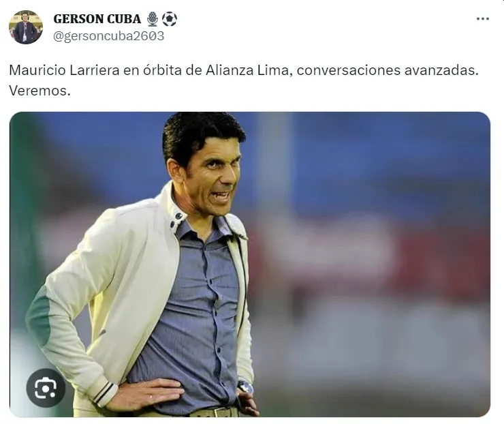Click the words "Alianza Lima" in the tweet
504x424 pixels.
point(247,70)
